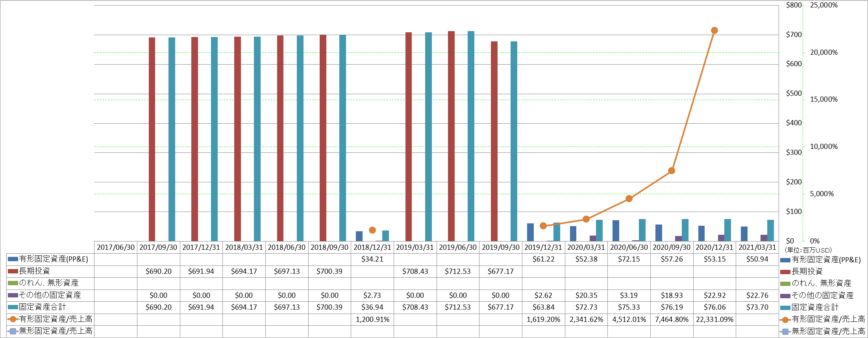Select the $712.53 cell in the 長期投資 row
This screenshot has width=868, height=338.
point(458,271)
